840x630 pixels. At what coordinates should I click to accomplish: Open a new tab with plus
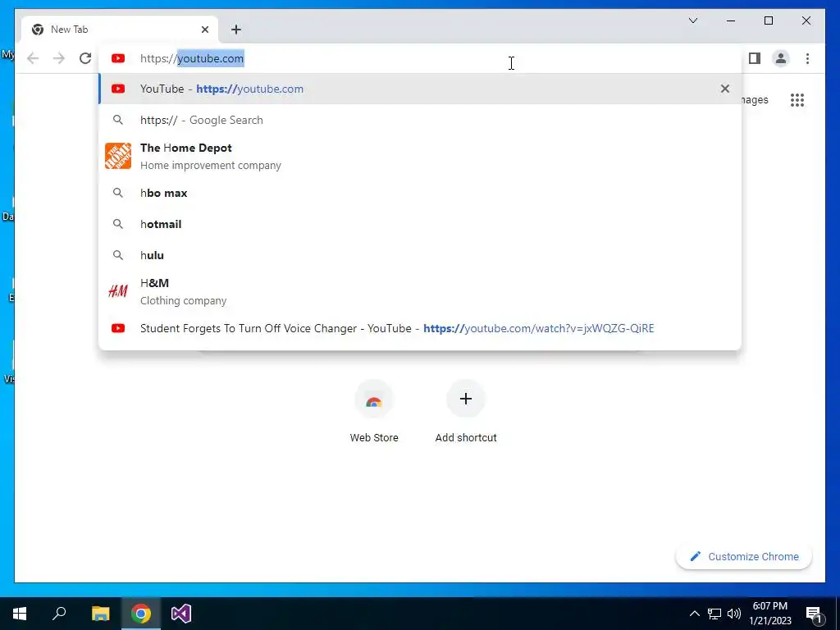236,30
